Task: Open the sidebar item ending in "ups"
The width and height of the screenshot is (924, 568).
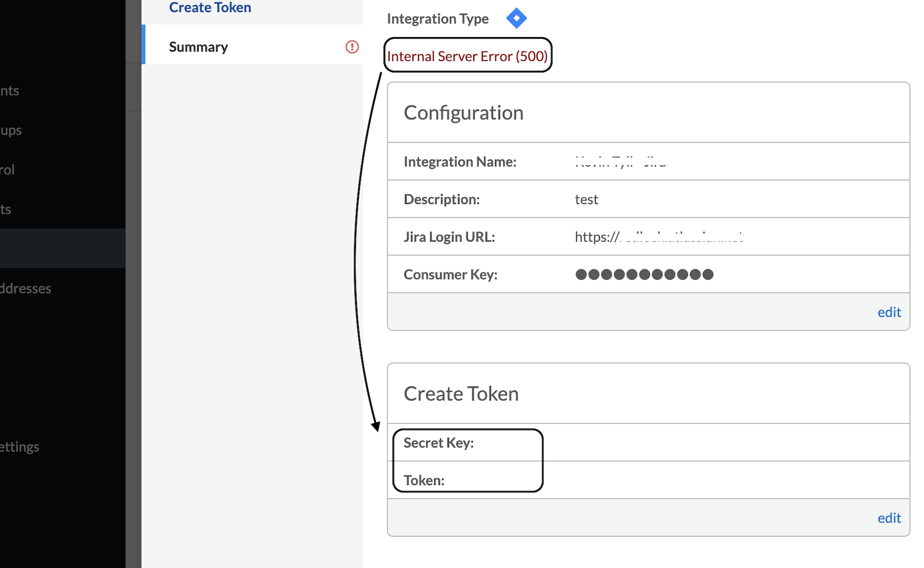Action: (11, 130)
